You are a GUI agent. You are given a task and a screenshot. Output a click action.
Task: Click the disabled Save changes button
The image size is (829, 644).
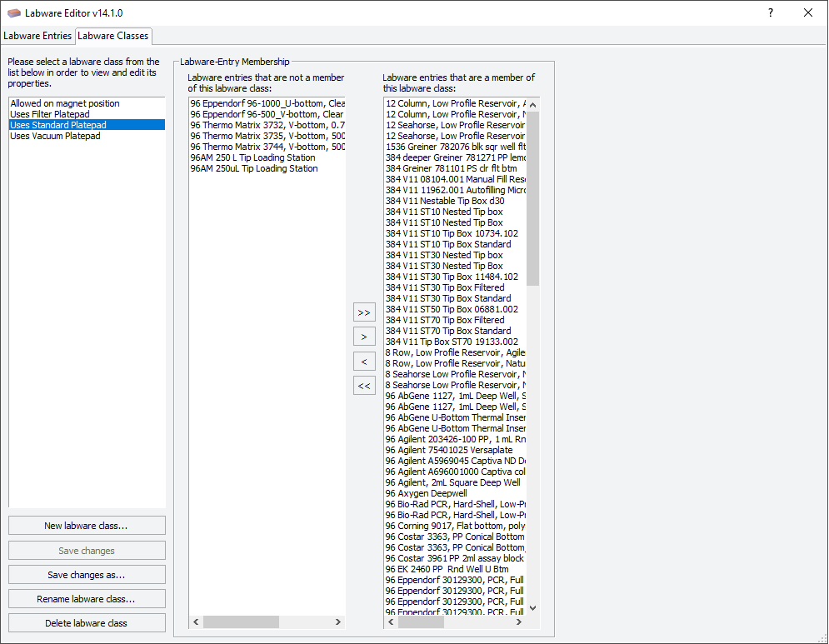[x=87, y=551]
